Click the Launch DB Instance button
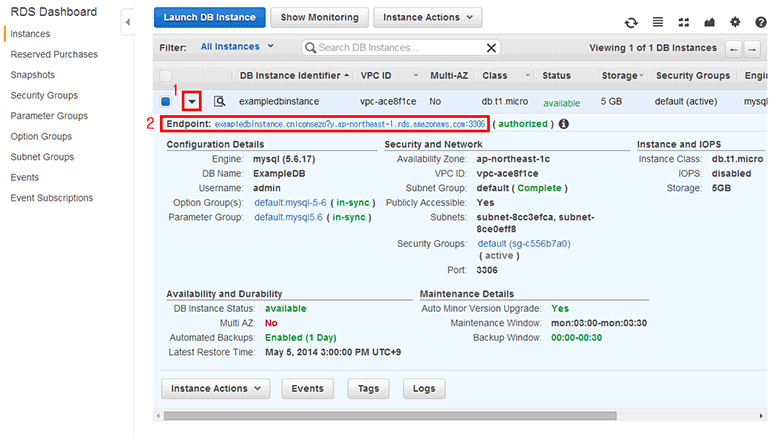Screen dimensions: 770x442 click(x=210, y=18)
